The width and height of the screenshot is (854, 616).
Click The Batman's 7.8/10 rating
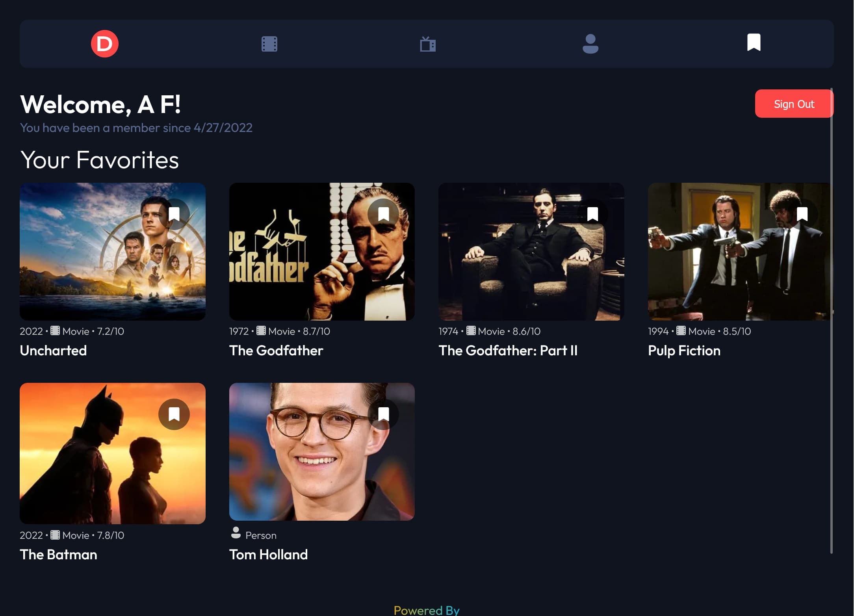[x=111, y=535]
